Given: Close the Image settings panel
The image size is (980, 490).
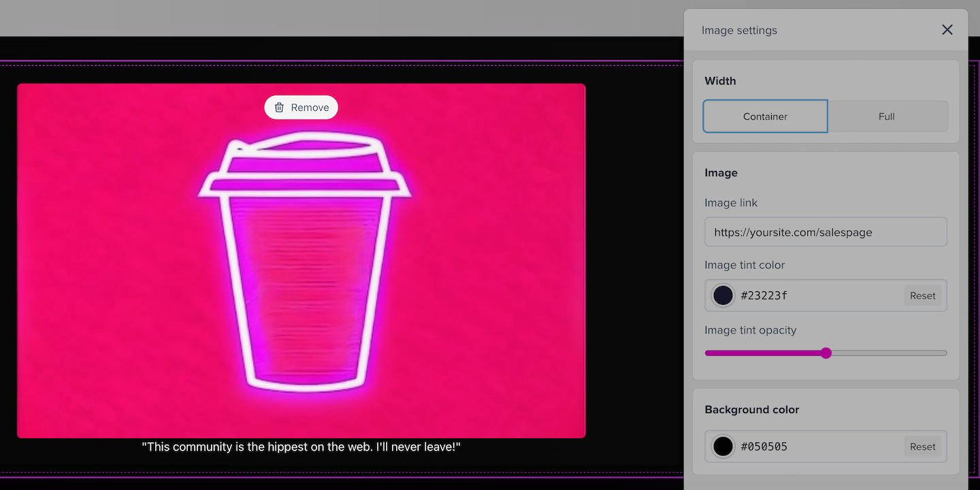Looking at the screenshot, I should pyautogui.click(x=947, y=30).
